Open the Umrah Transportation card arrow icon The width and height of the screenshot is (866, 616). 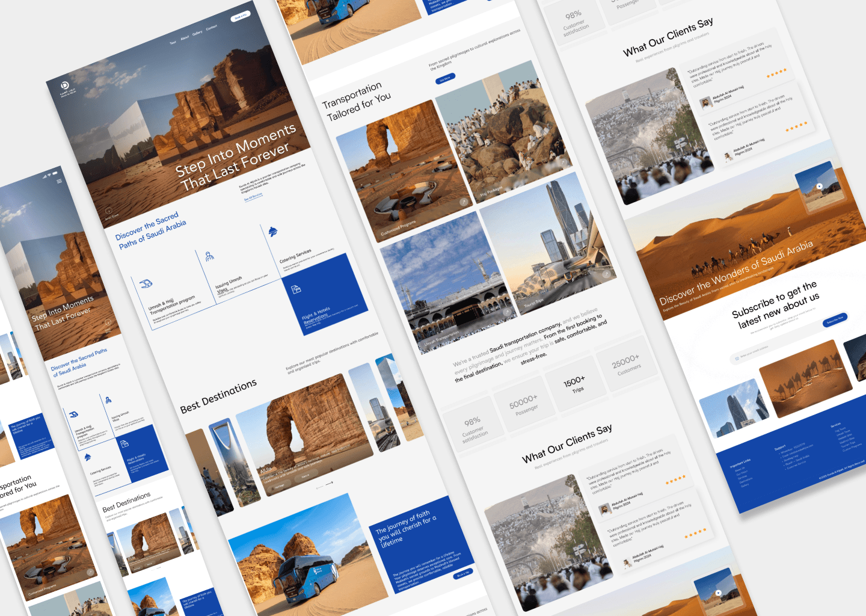point(506,312)
